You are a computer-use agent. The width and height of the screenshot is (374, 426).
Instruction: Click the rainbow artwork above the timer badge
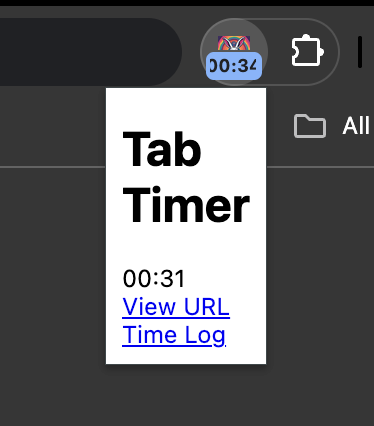(x=234, y=44)
